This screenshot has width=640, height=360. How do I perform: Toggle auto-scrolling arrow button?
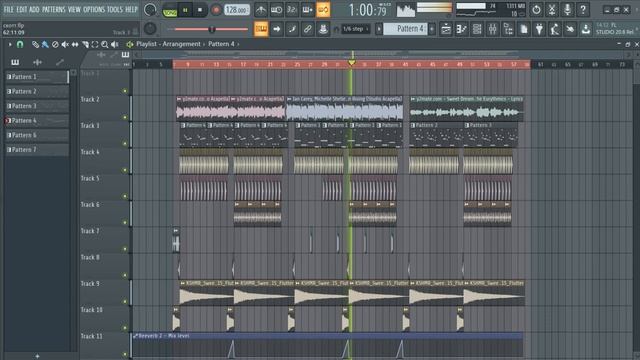(x=276, y=29)
